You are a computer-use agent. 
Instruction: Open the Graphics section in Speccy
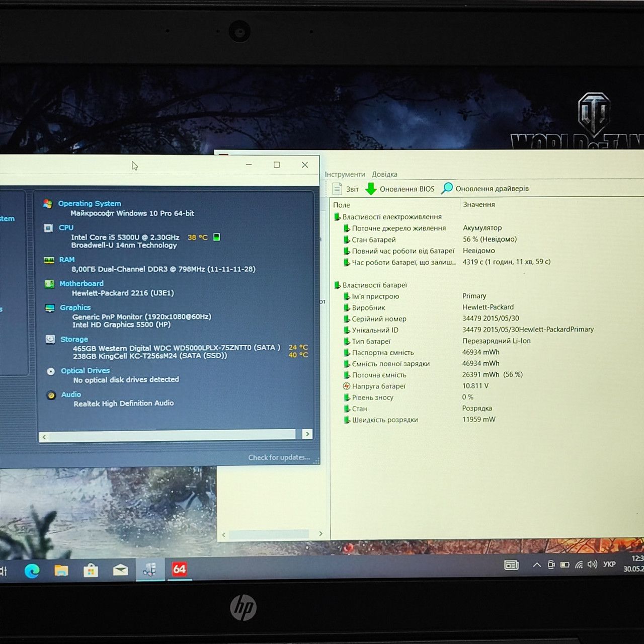click(75, 307)
